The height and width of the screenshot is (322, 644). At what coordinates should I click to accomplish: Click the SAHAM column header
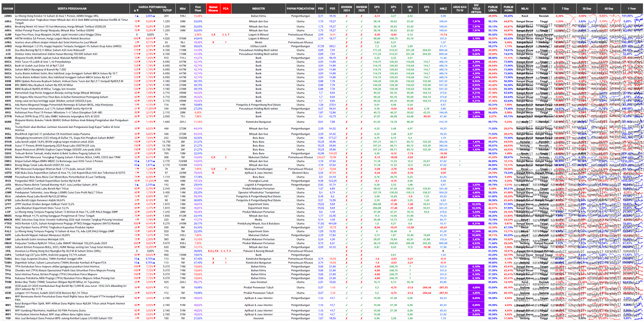point(8,9)
